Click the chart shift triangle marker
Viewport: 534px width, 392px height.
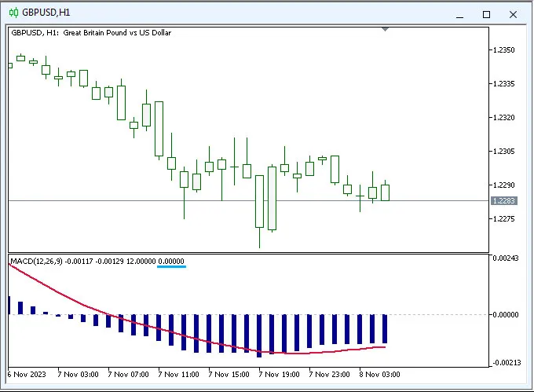click(x=385, y=30)
